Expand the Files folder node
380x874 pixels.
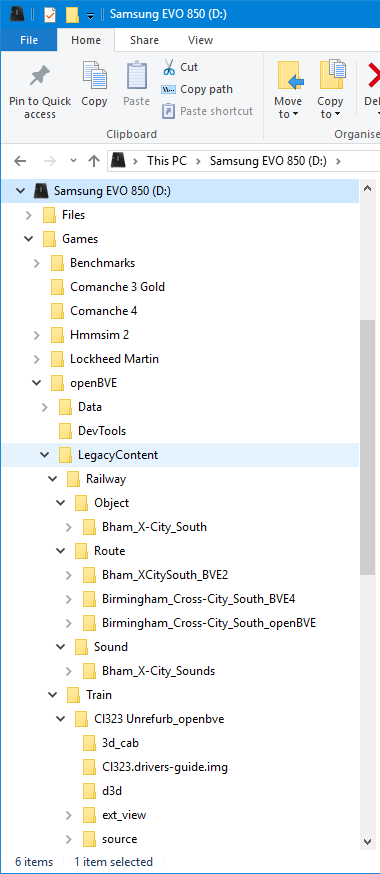(29, 215)
